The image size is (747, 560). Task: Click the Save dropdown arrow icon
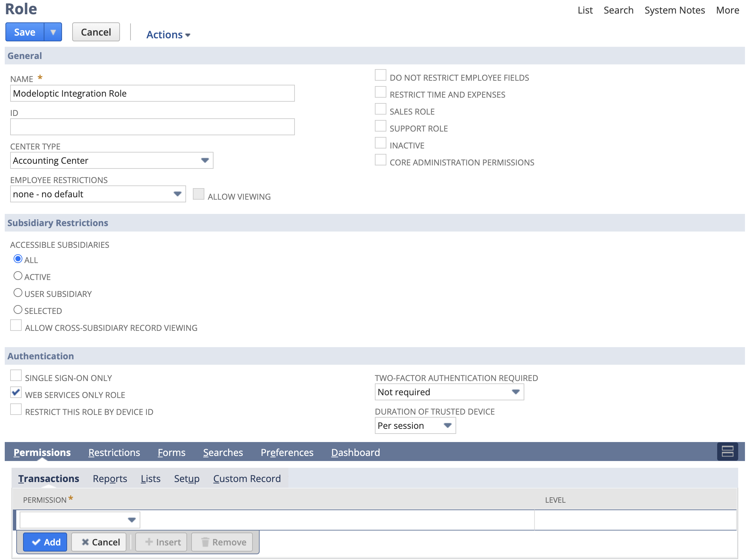53,32
